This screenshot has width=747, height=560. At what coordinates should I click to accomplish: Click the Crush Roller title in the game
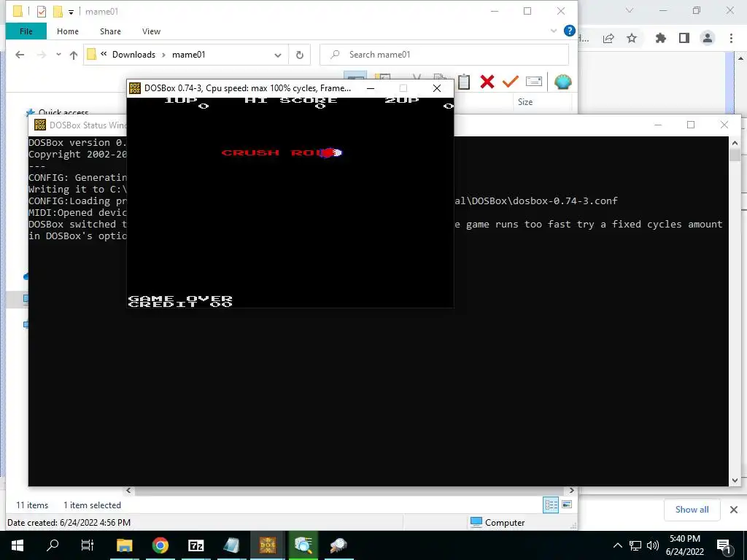(282, 153)
